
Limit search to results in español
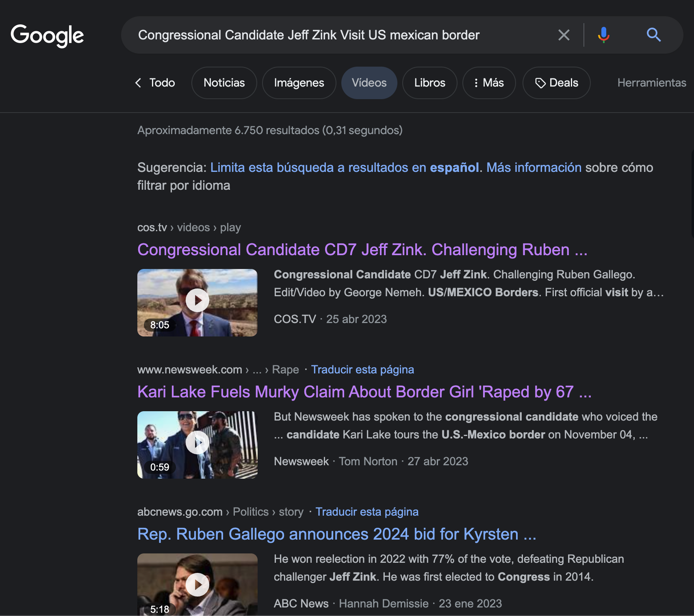pos(345,167)
